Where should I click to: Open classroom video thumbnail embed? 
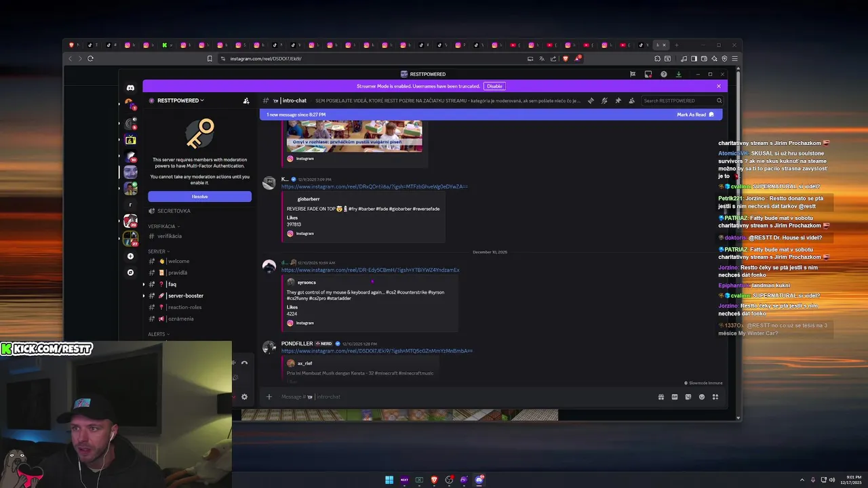(x=354, y=136)
